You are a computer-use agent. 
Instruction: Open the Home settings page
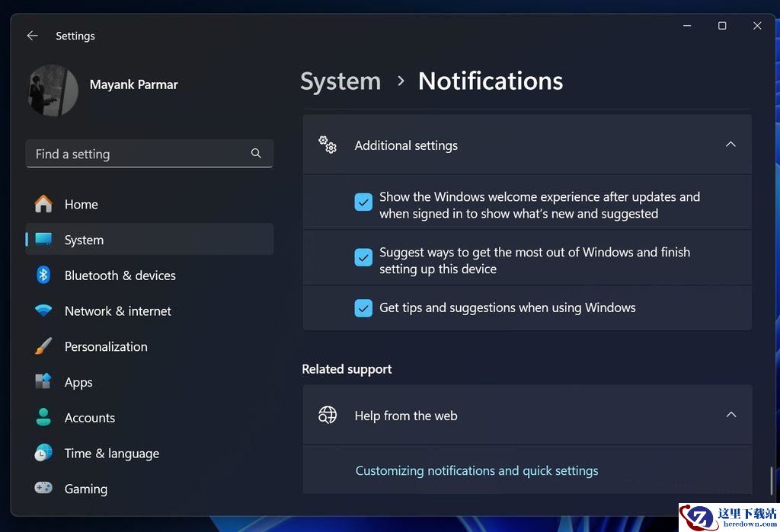pyautogui.click(x=149, y=204)
